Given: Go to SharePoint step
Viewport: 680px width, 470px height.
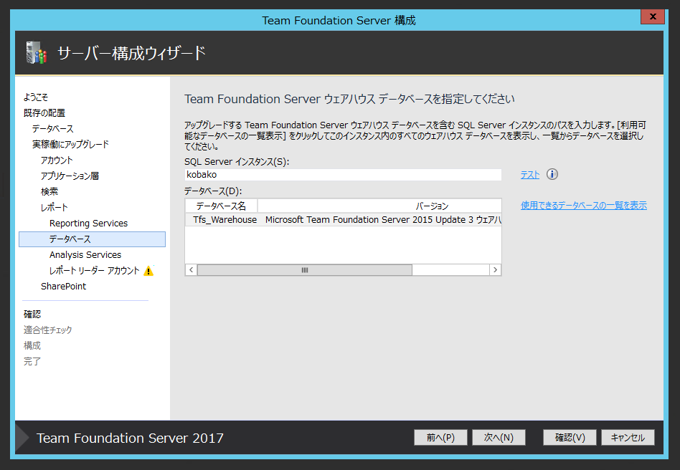Looking at the screenshot, I should (x=63, y=286).
